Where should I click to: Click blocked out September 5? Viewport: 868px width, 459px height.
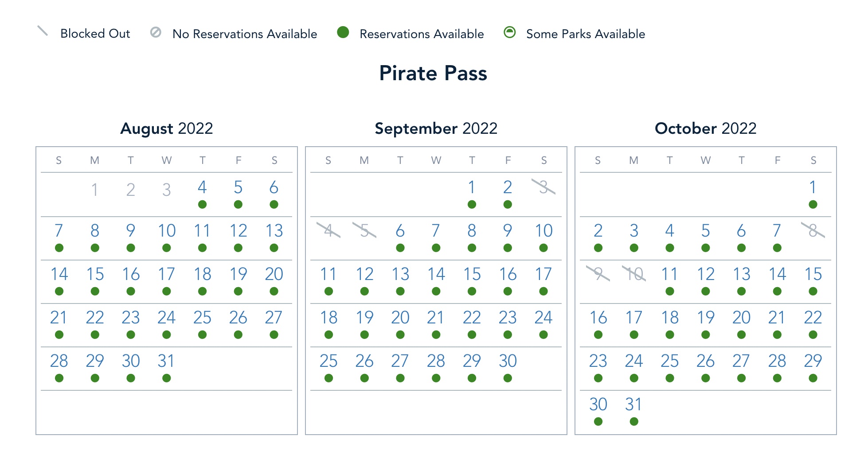(x=364, y=230)
